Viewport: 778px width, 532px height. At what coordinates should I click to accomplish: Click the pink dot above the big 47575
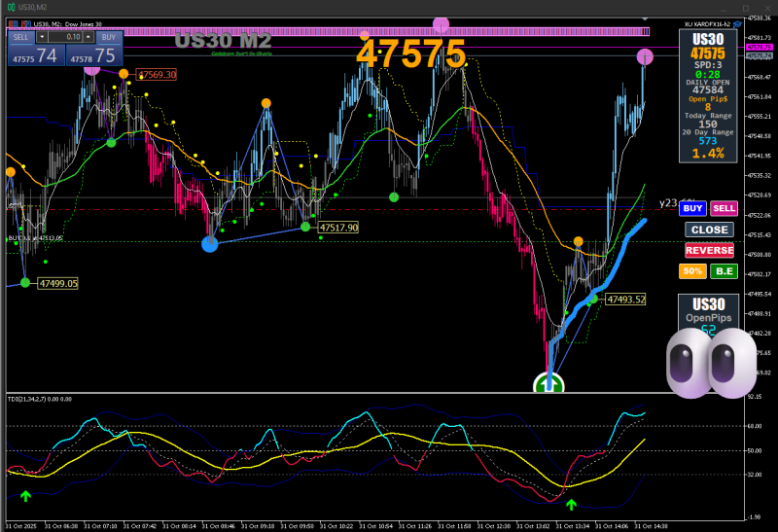pos(441,23)
